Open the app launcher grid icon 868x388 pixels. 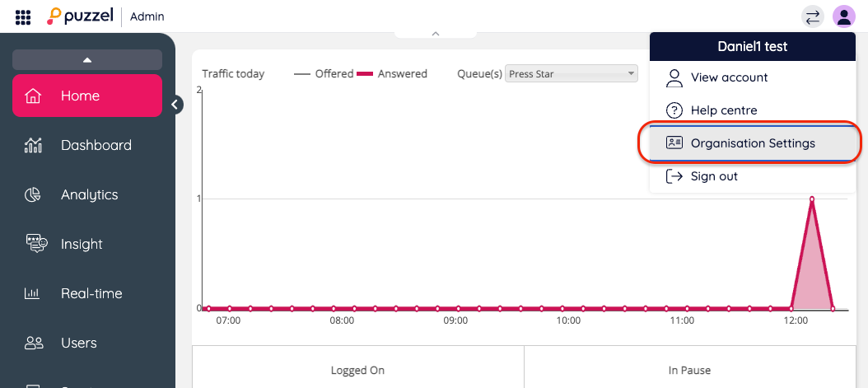[x=23, y=16]
